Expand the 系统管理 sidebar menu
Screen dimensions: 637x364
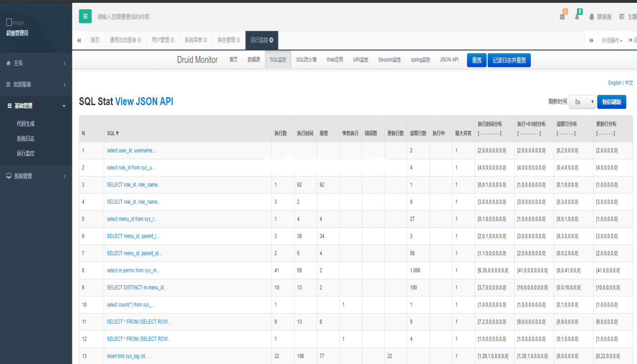[36, 176]
